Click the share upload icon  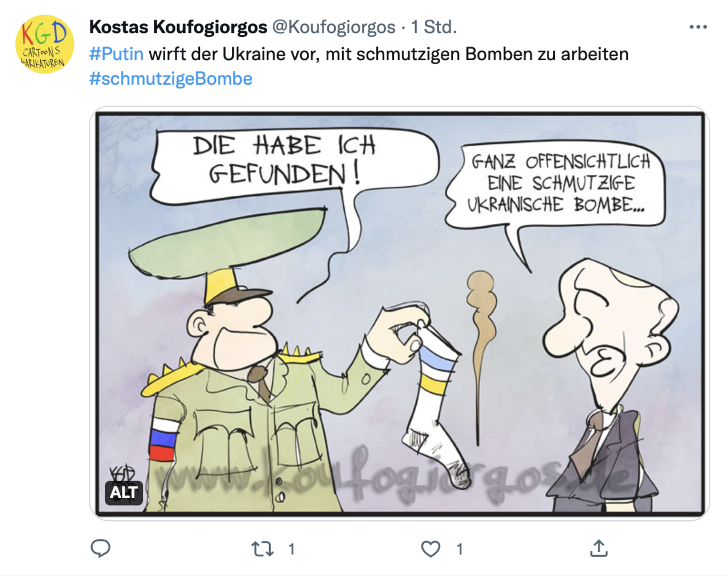(x=599, y=548)
